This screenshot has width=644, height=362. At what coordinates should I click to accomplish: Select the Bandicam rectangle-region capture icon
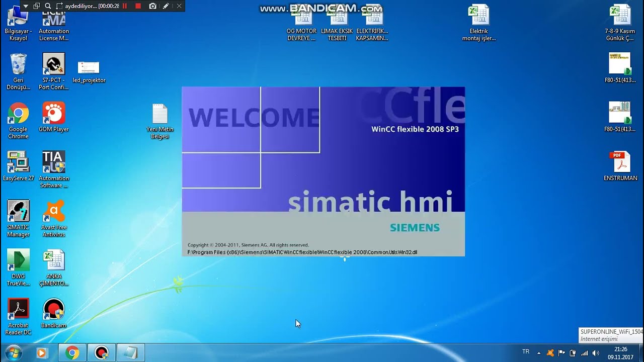click(59, 6)
